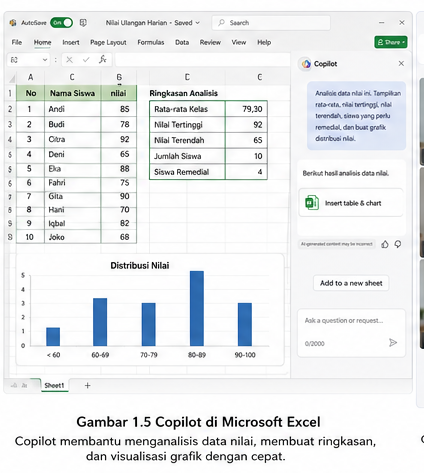This screenshot has height=473, width=424.
Task: Click the 60-69 axis label
Action: 100,355
